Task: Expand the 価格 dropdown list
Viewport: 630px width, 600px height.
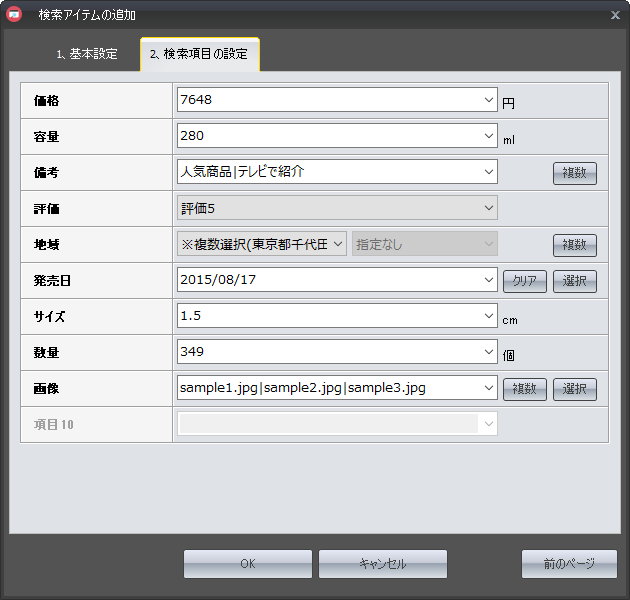Action: click(488, 100)
